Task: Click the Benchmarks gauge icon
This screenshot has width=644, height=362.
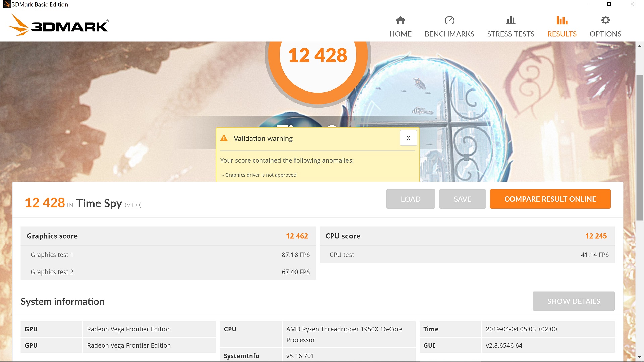Action: coord(449,20)
